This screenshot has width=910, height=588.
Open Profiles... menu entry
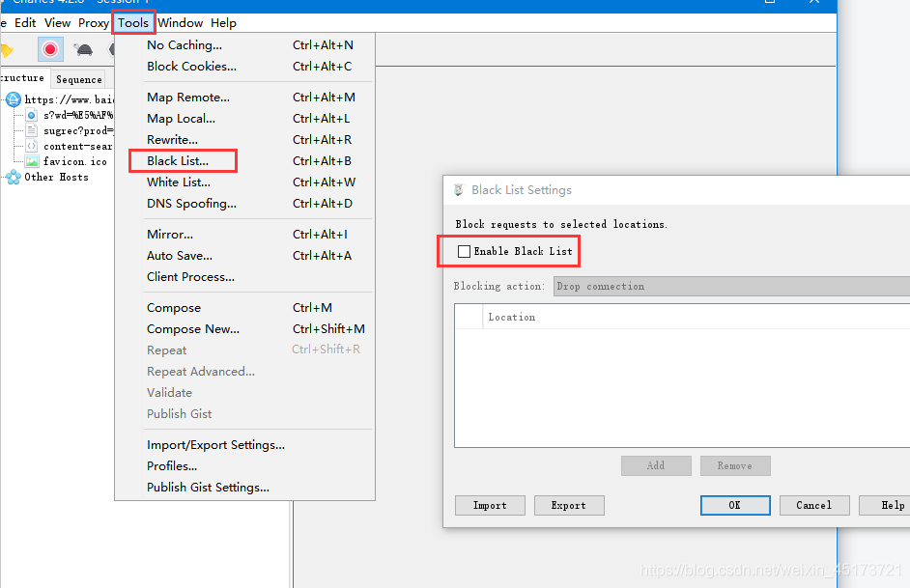pyautogui.click(x=244, y=465)
